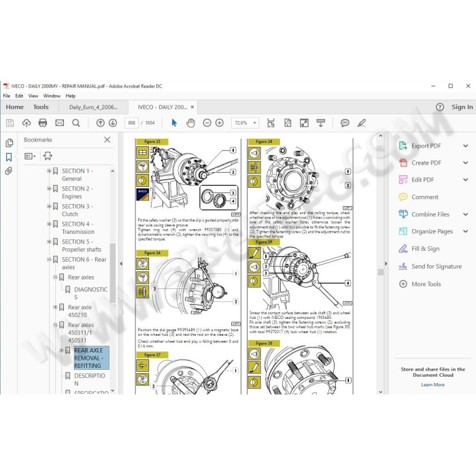Expand the Organize Pages chevron
Image resolution: width=476 pixels, height=476 pixels.
tap(465, 231)
